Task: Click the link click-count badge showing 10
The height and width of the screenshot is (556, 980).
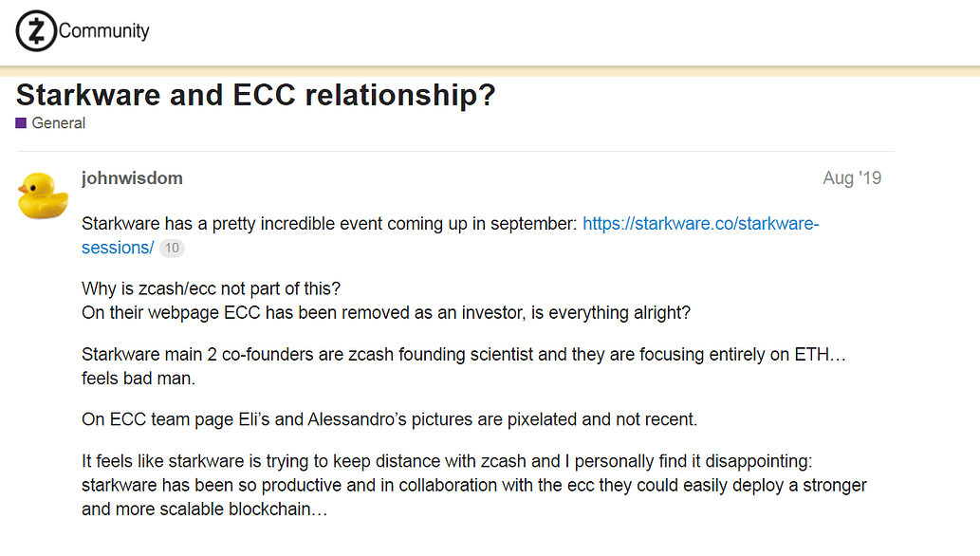Action: tap(172, 249)
